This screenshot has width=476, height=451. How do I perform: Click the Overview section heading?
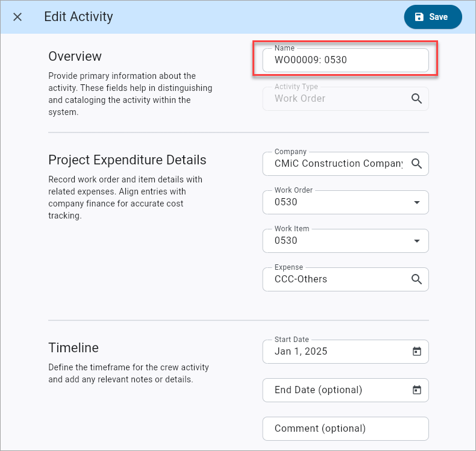[75, 57]
